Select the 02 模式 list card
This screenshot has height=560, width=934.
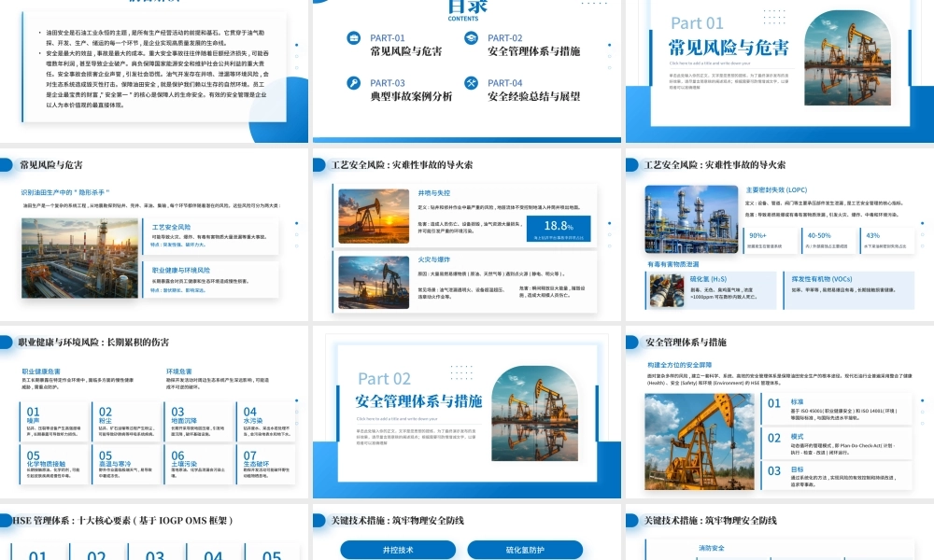[836, 443]
